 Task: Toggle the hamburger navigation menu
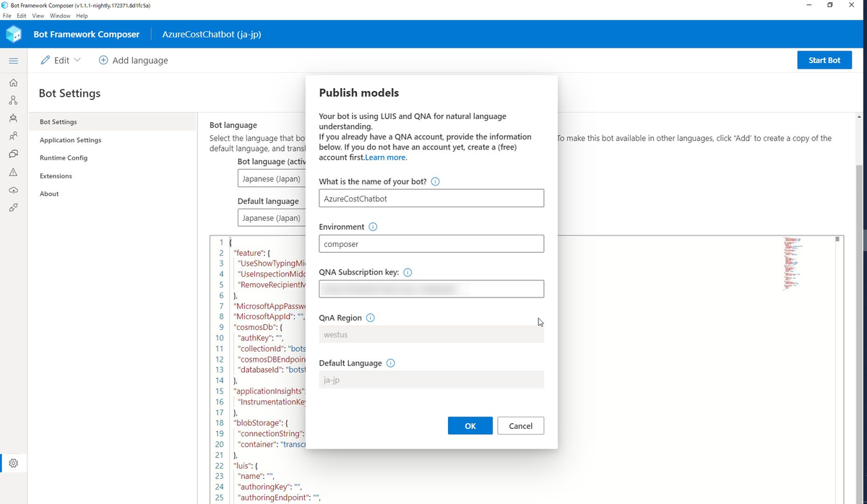13,60
